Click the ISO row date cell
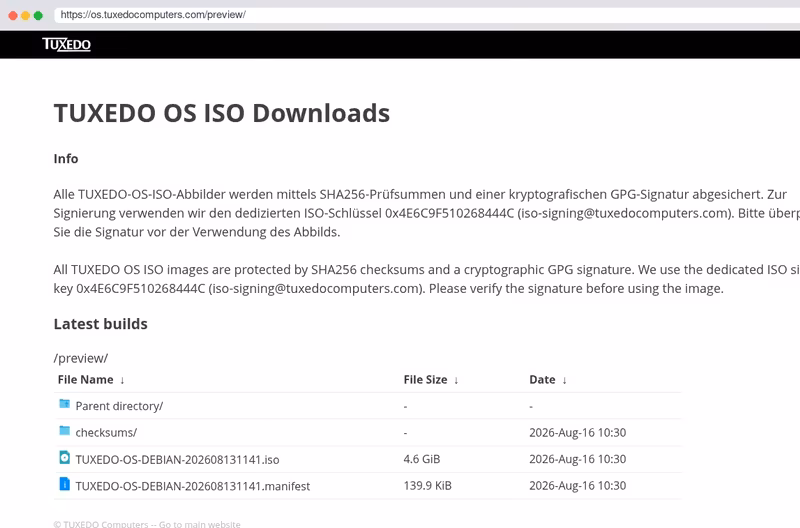800x528 pixels. point(578,459)
